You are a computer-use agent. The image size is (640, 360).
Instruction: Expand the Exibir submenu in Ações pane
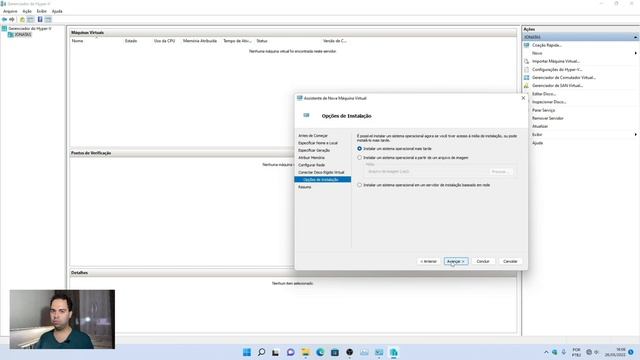[x=636, y=135]
